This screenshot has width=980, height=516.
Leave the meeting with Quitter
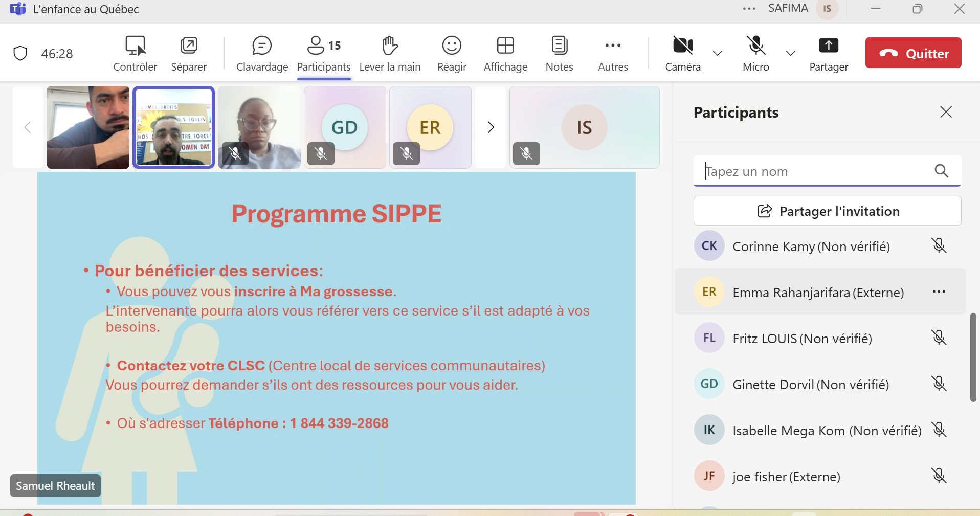tap(914, 53)
